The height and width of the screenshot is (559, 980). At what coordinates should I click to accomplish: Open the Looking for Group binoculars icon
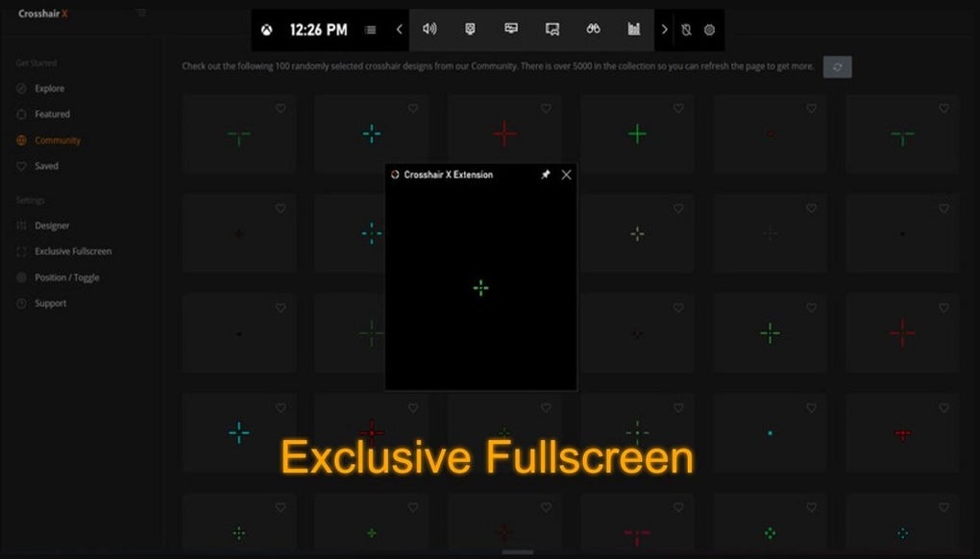point(593,30)
